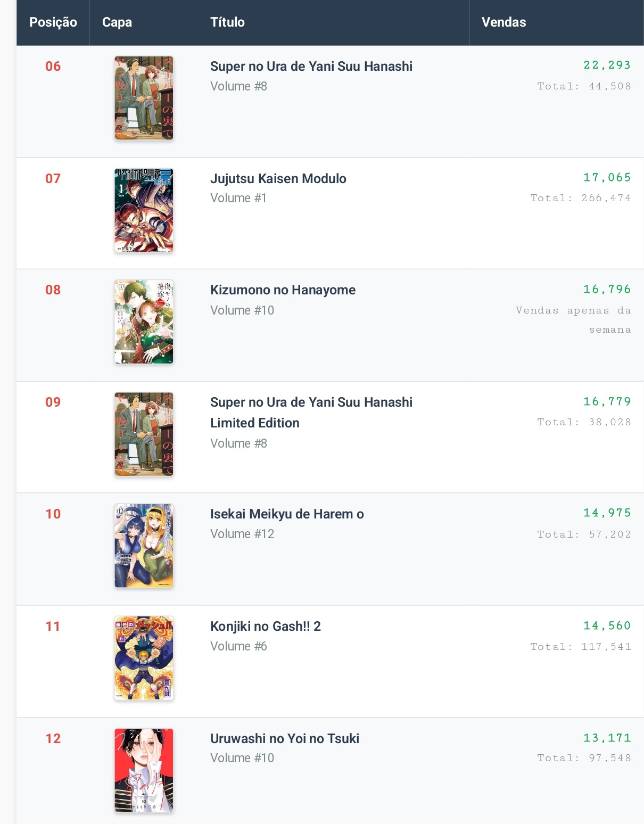Open the Uruwashi no Yoi no Tsuki cover
Screen dimensions: 644x824
(x=144, y=770)
